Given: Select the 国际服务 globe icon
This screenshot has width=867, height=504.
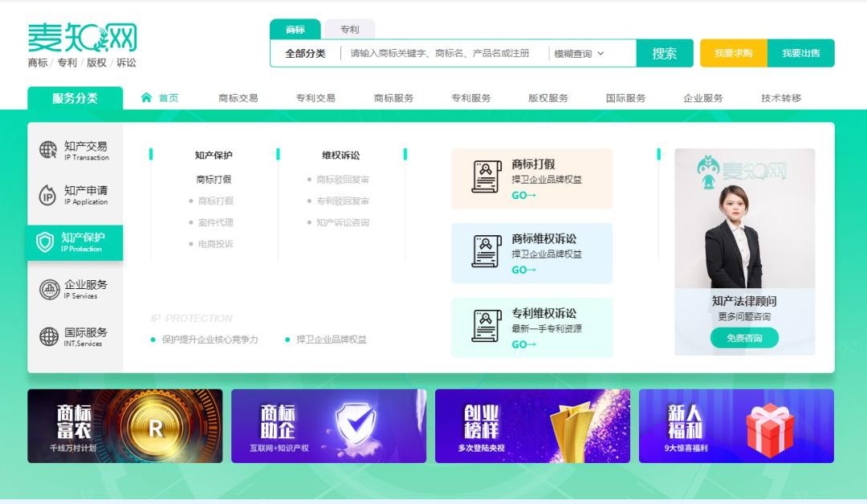Looking at the screenshot, I should [x=49, y=336].
